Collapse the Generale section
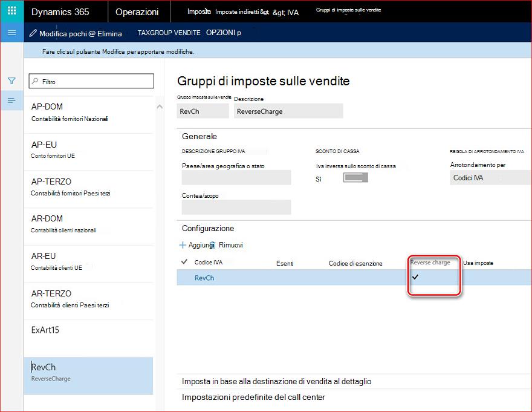Screen dimensions: 532x412 pos(199,136)
